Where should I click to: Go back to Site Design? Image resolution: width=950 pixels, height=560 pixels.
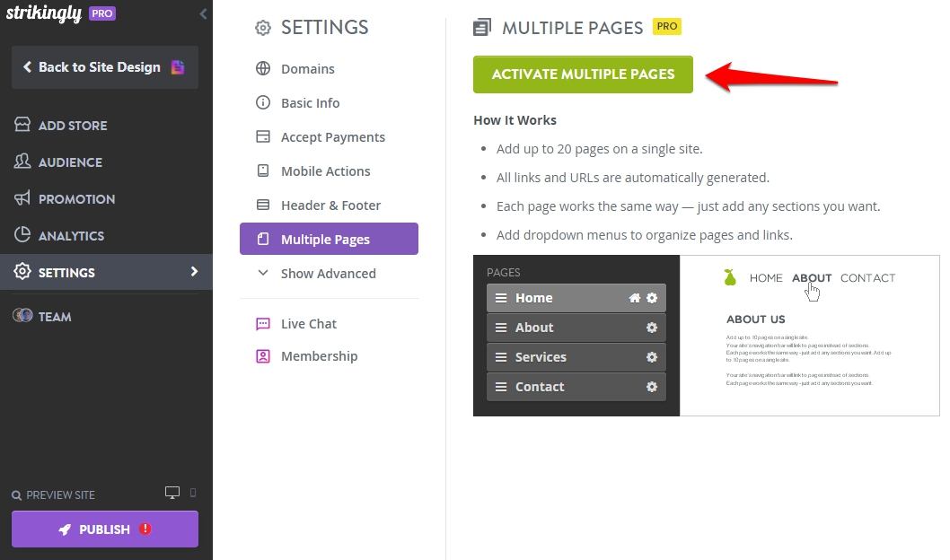[x=99, y=66]
